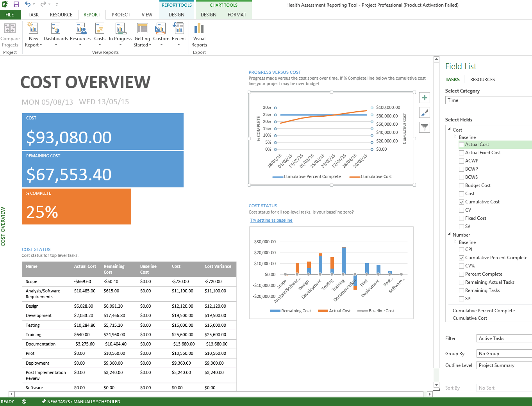Open Report Tools DESIGN tab

point(177,14)
